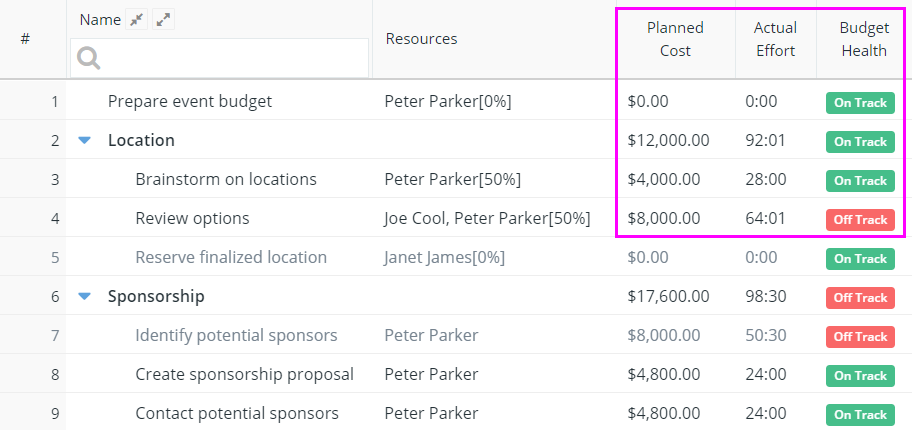The width and height of the screenshot is (912, 430).
Task: Click the magnifier icon in the name search box
Action: [x=88, y=58]
